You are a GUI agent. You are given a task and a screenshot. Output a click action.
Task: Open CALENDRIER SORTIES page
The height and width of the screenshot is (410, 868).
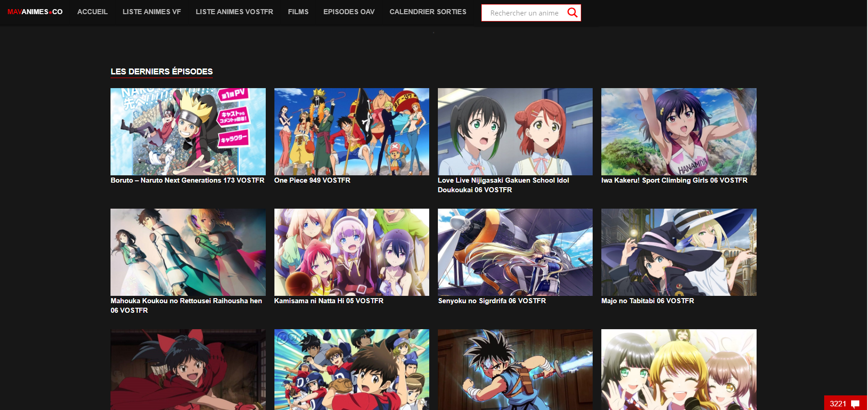[428, 12]
